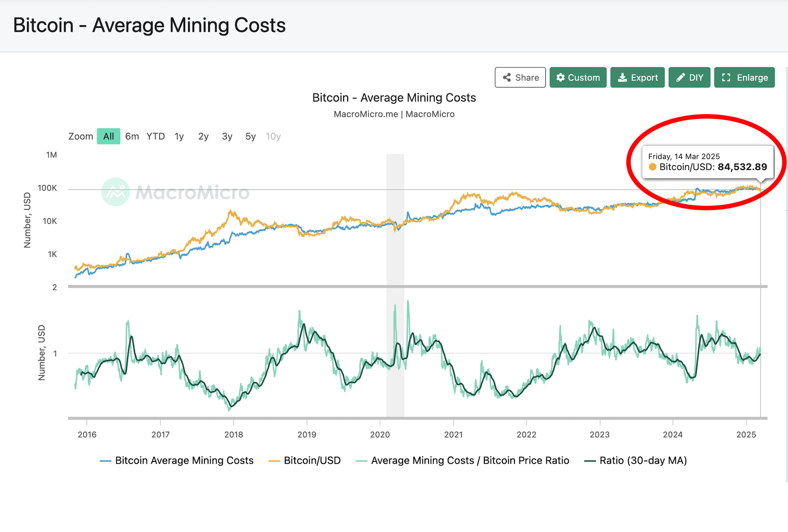Click the gear icon on Custom button
788x532 pixels.
(560, 78)
